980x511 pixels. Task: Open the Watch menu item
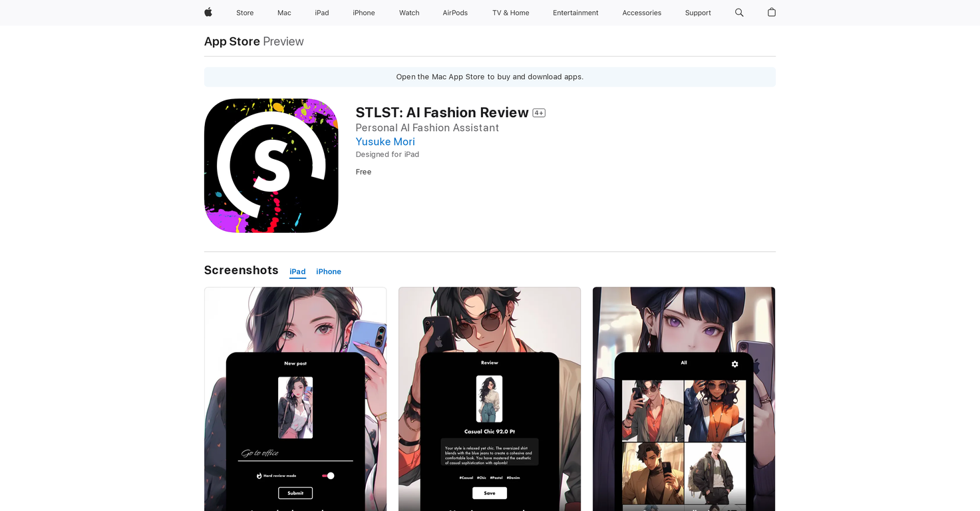(x=408, y=12)
